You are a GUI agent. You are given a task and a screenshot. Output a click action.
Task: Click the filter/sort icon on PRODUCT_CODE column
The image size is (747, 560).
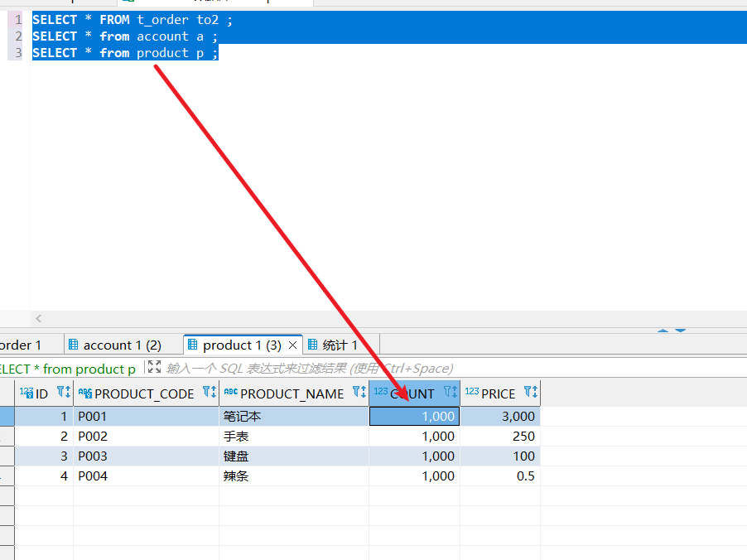(209, 393)
